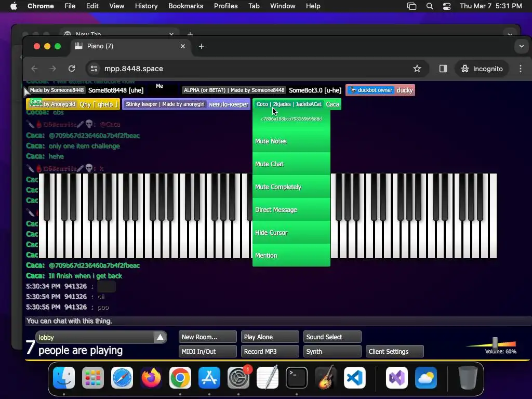Select Hide Cursor option
The width and height of the screenshot is (532, 399).
(x=291, y=233)
